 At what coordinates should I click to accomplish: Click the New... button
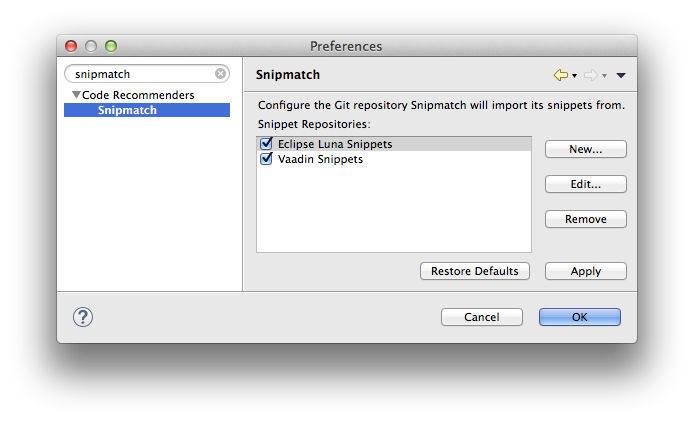click(585, 149)
